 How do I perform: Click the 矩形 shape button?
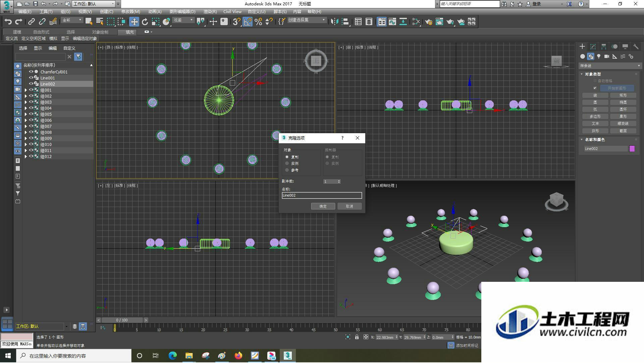[623, 95]
